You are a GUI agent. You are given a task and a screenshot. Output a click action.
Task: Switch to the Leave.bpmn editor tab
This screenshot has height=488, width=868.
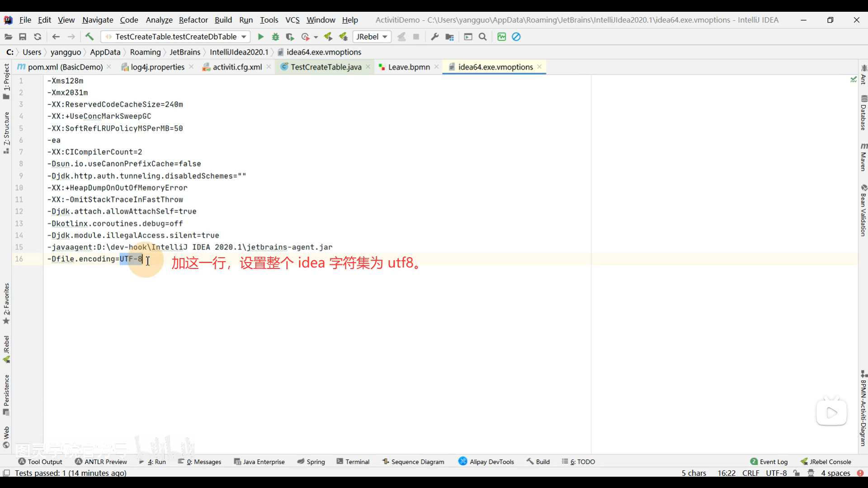click(407, 67)
